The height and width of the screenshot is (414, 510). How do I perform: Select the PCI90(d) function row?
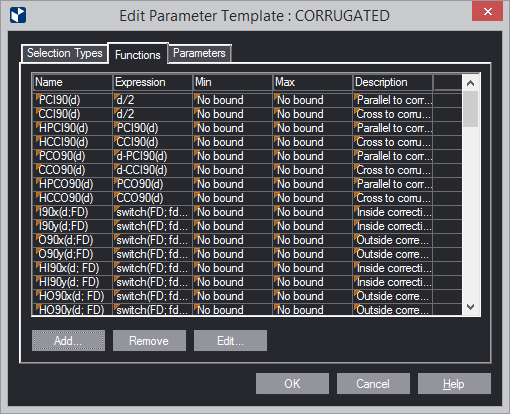(x=247, y=100)
